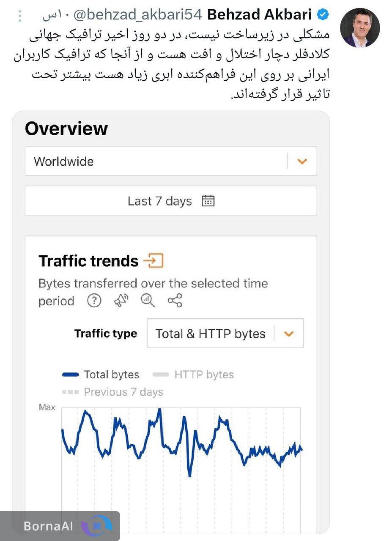
Task: Expand the Last 7 days time range selector
Action: coord(170,201)
